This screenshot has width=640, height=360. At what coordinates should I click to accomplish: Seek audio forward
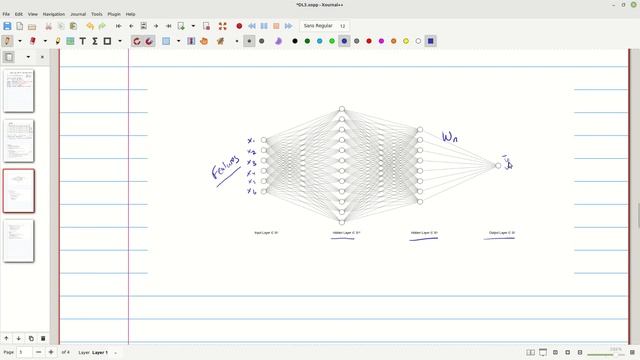point(289,26)
